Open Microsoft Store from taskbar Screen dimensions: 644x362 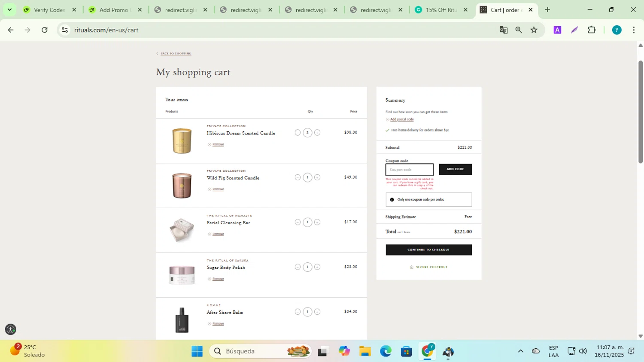click(406, 351)
